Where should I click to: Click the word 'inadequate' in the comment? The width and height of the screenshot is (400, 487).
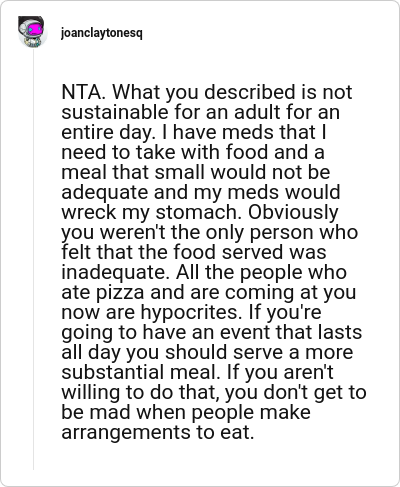(113, 272)
